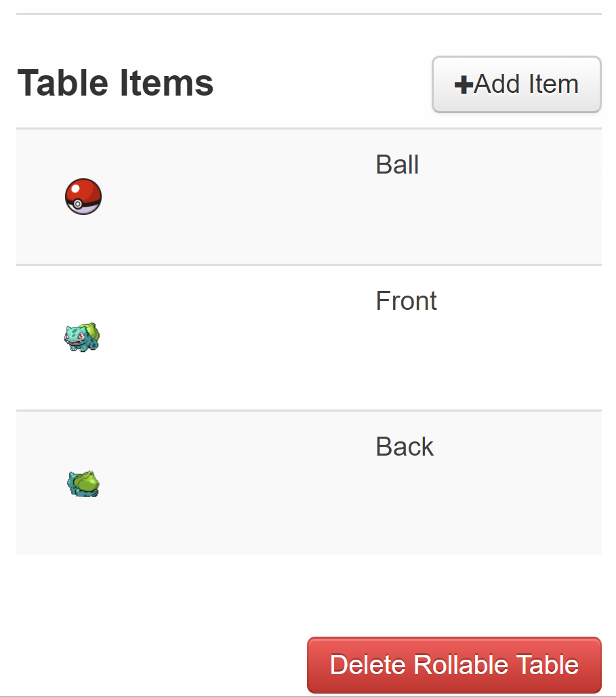
Task: Edit the item named Ball
Action: [397, 165]
